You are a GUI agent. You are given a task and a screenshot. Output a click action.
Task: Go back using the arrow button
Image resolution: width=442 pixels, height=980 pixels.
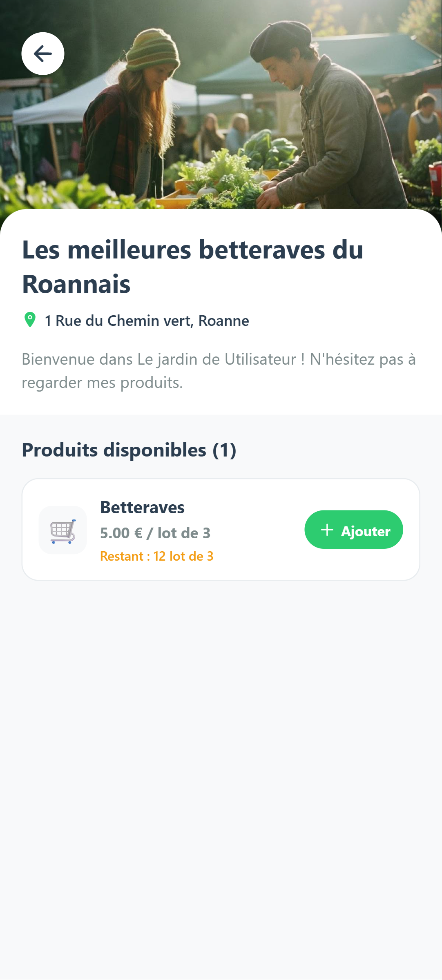tap(43, 53)
